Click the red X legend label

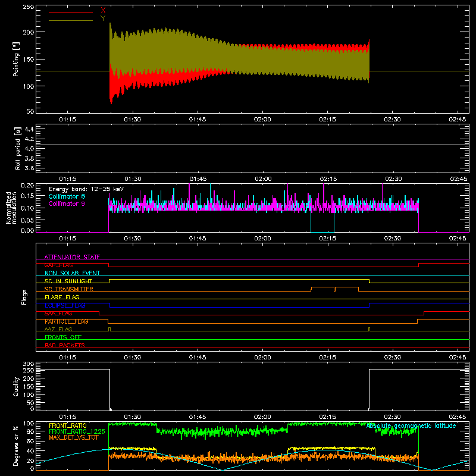(103, 11)
